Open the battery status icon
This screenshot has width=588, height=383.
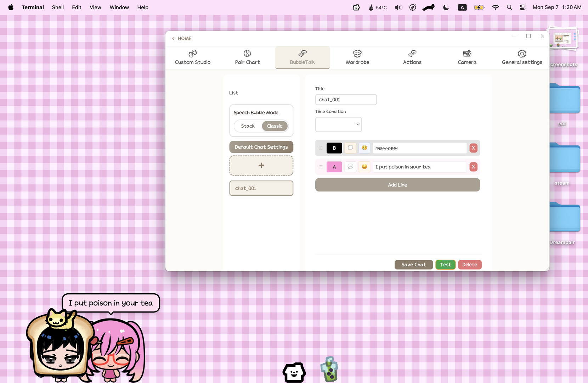(x=479, y=7)
